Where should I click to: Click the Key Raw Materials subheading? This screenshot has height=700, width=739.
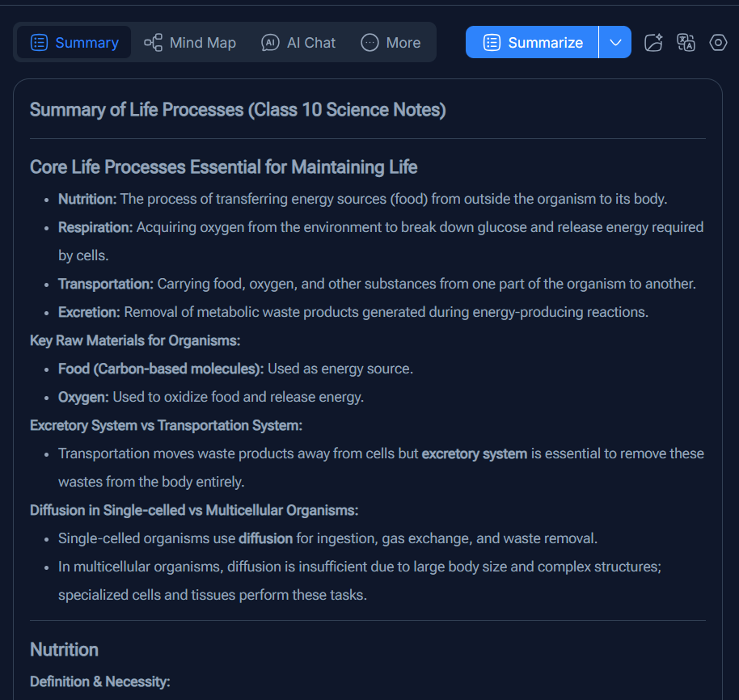135,340
